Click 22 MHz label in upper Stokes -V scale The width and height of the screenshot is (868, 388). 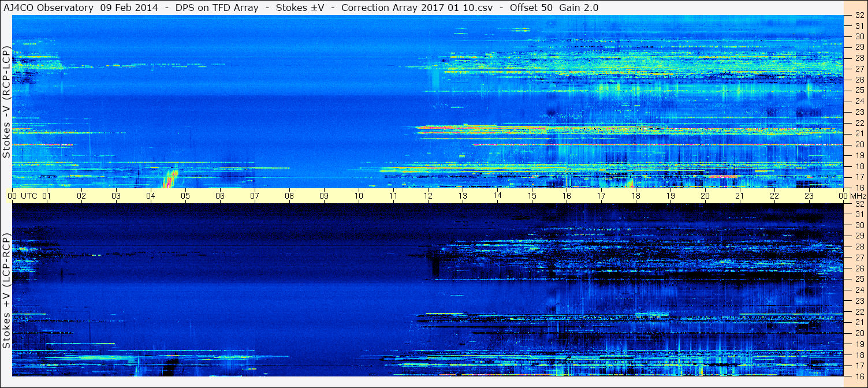click(859, 123)
